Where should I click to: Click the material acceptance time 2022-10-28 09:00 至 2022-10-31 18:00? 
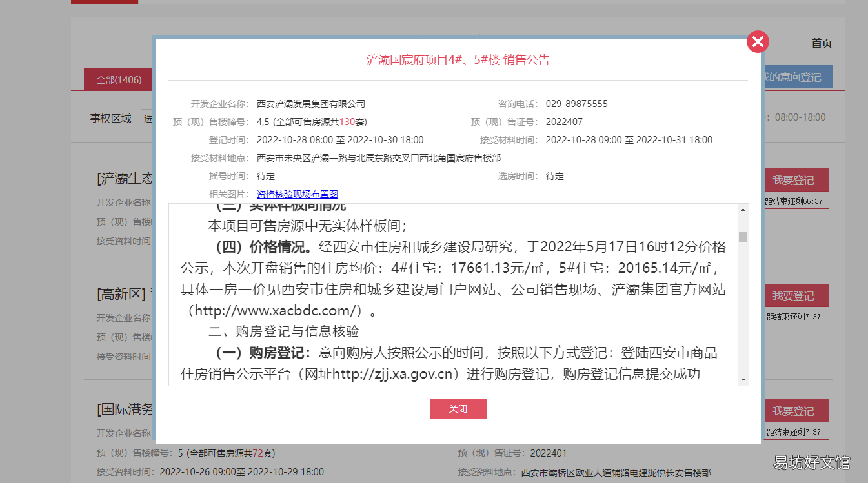629,140
